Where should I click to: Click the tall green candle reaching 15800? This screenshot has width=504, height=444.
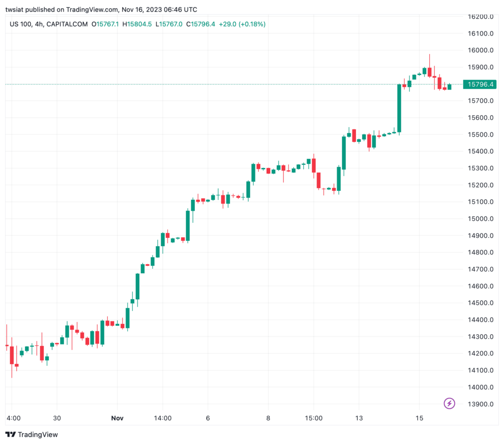pos(399,108)
